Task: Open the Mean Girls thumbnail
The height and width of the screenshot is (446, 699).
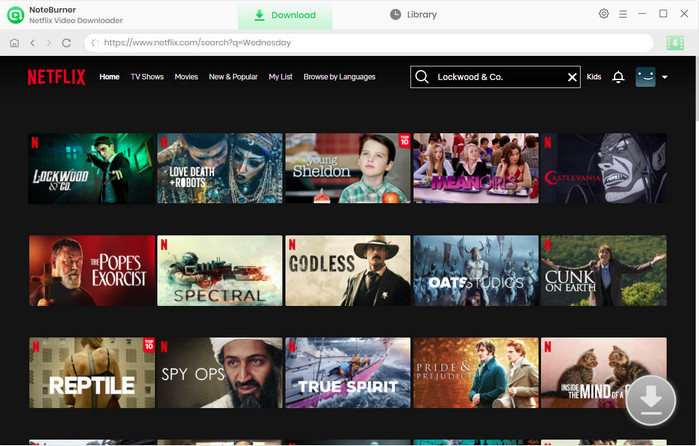Action: [x=476, y=169]
